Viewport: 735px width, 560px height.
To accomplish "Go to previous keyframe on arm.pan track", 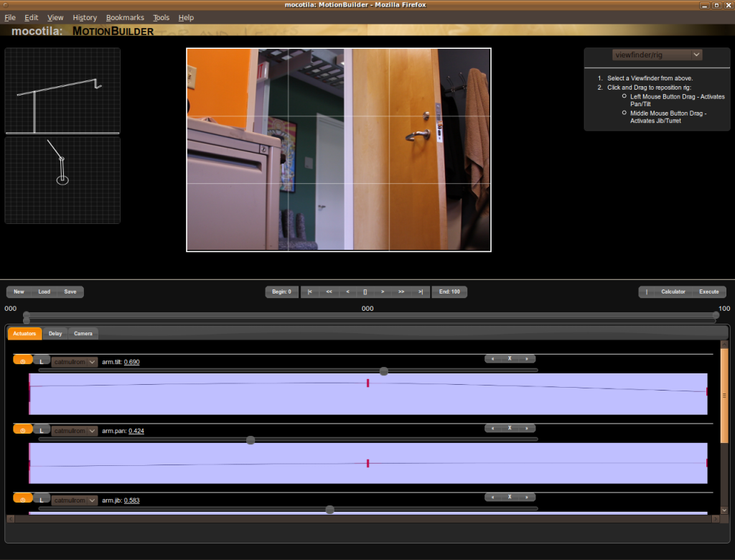I will [492, 428].
